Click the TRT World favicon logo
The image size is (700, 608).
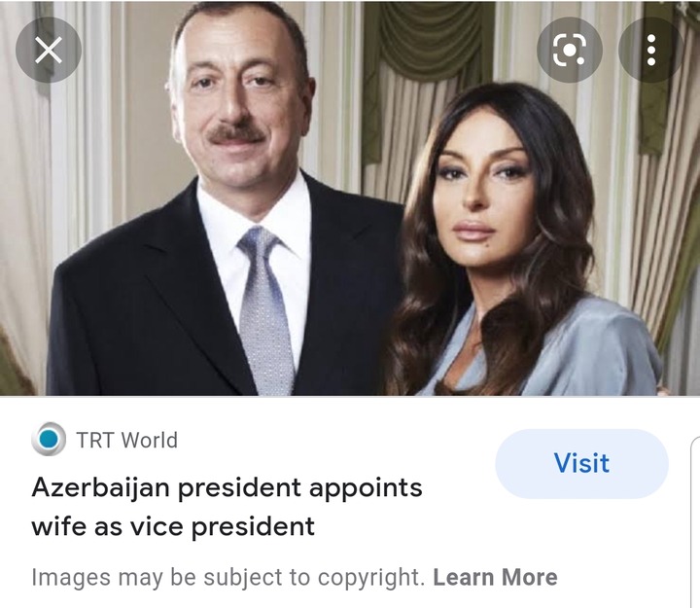49,439
